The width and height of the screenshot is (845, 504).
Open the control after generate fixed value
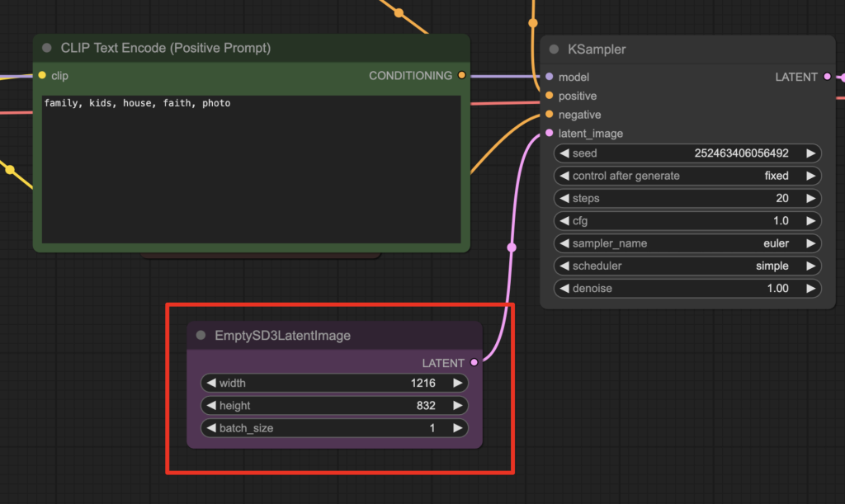tap(777, 176)
